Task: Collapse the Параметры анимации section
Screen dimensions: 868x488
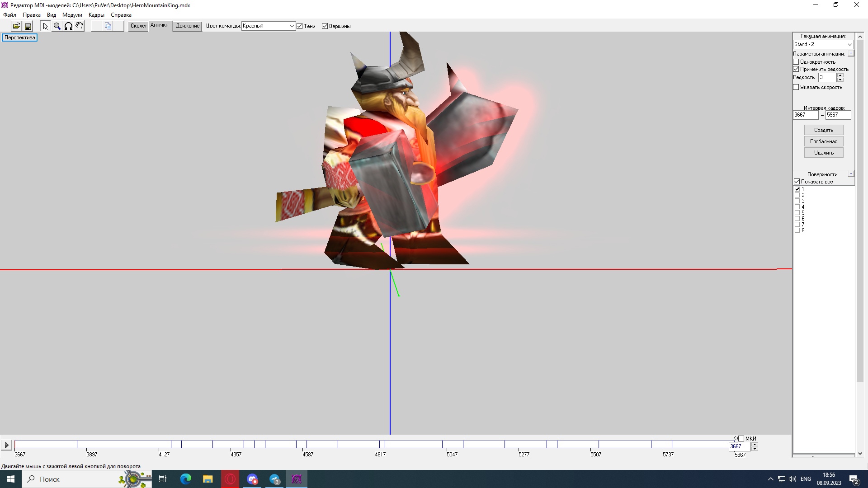Action: [x=851, y=53]
